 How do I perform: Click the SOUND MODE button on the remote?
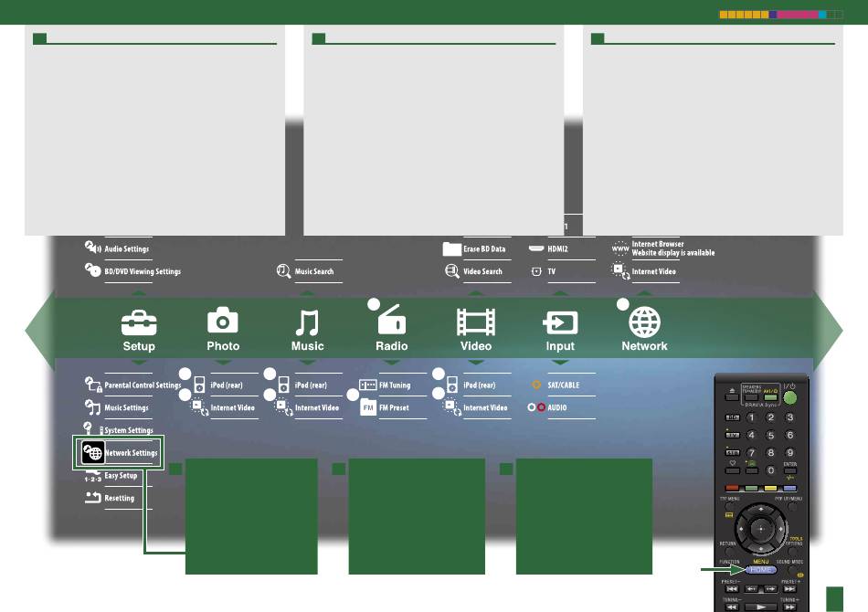pyautogui.click(x=791, y=569)
